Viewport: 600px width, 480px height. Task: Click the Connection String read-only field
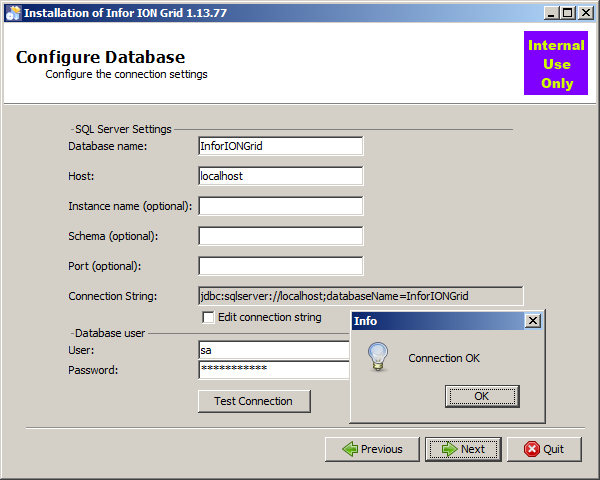(x=360, y=296)
